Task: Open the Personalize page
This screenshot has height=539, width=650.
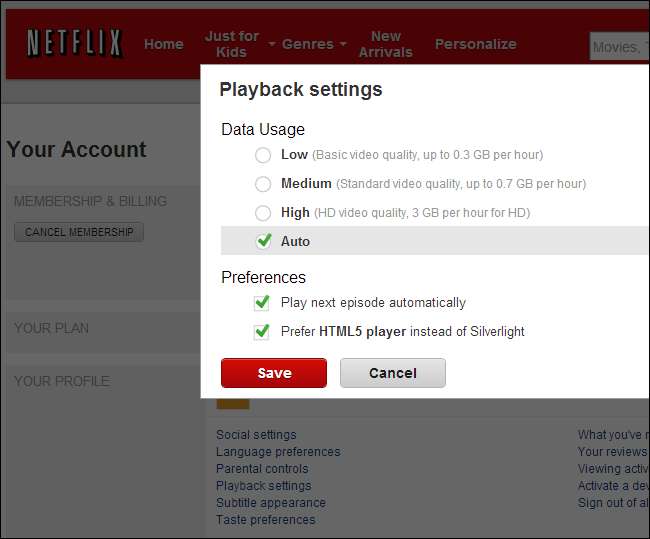Action: (x=476, y=44)
